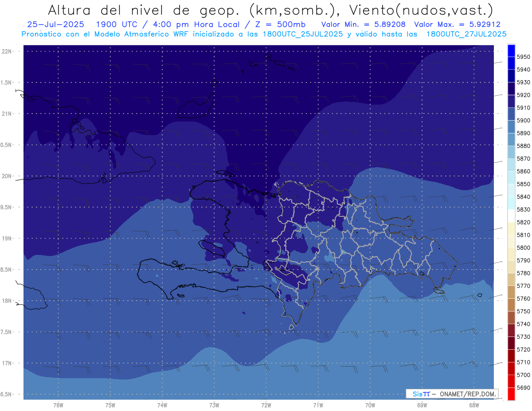Click the "69W" longitude axis label
The width and height of the screenshot is (532, 411).
(422, 405)
